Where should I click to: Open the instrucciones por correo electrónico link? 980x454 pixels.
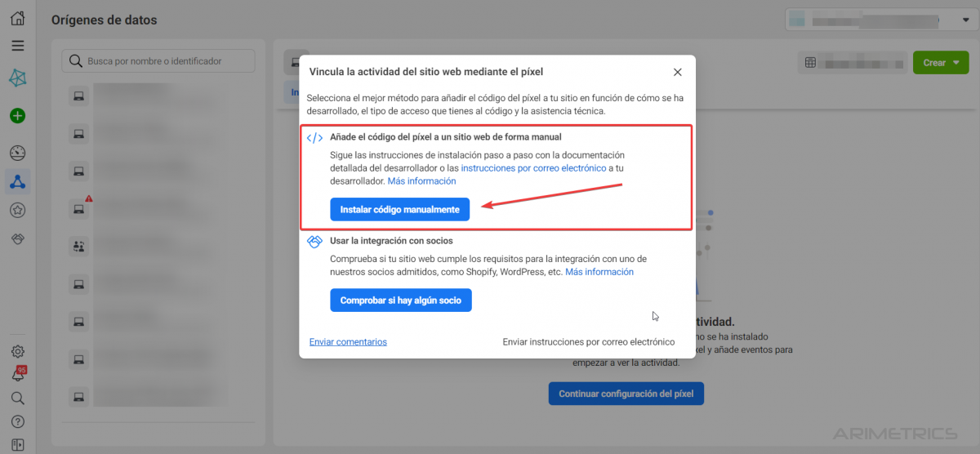533,167
